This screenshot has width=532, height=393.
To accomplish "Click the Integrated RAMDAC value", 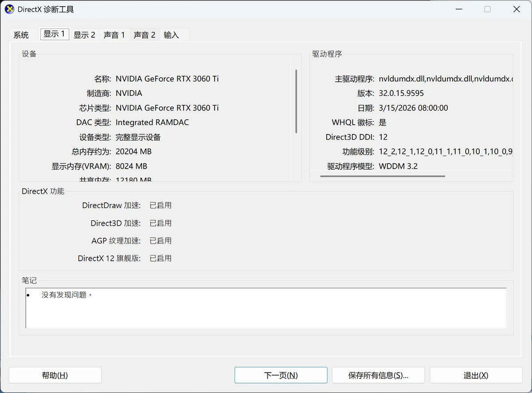I will pyautogui.click(x=152, y=122).
